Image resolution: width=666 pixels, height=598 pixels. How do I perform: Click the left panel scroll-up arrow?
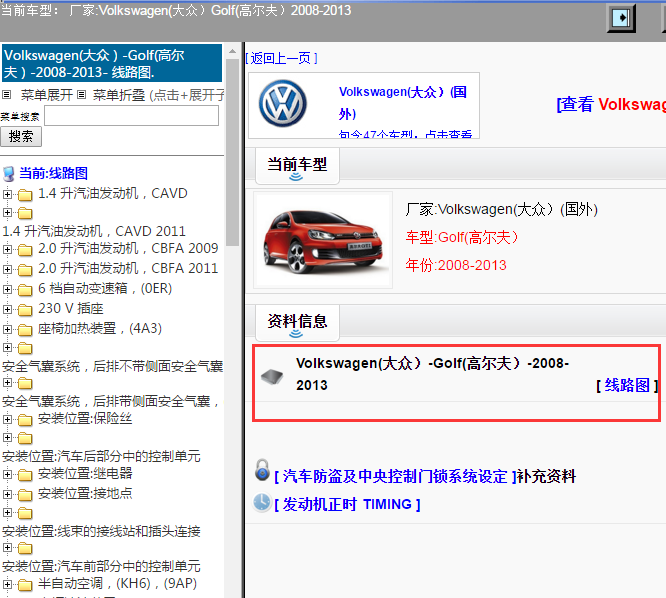(x=232, y=51)
